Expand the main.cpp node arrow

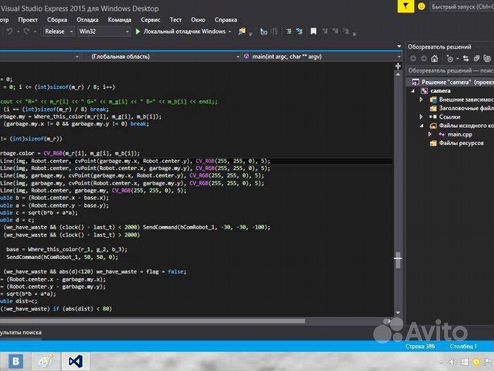(430, 134)
